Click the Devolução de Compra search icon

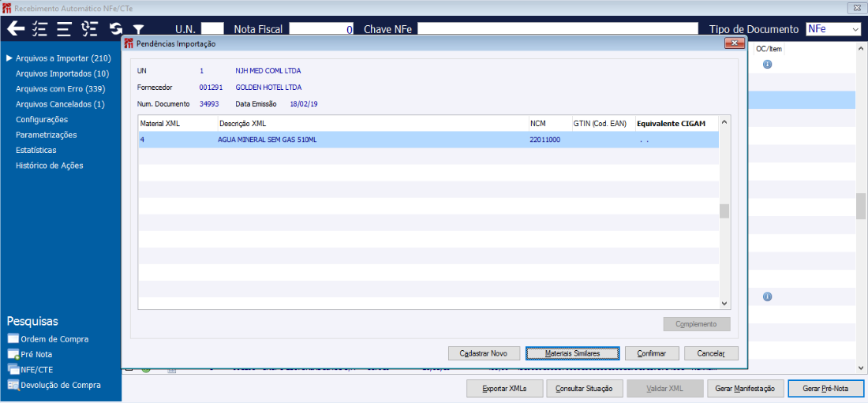click(13, 386)
